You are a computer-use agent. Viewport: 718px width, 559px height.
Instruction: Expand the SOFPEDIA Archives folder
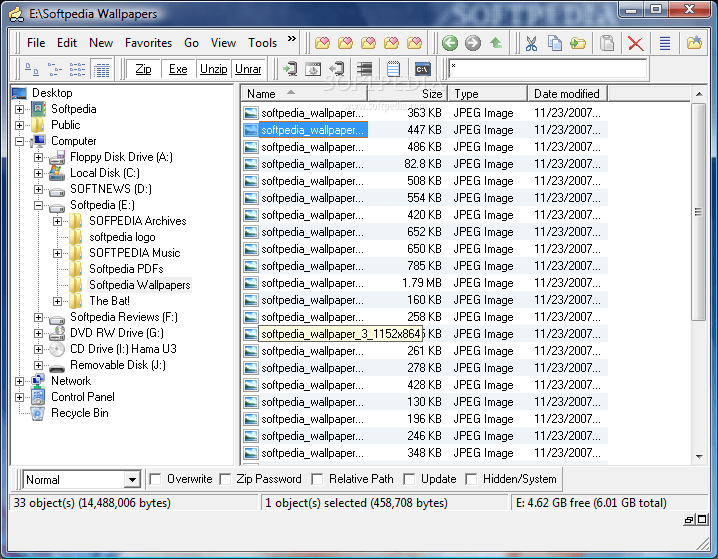pyautogui.click(x=57, y=222)
